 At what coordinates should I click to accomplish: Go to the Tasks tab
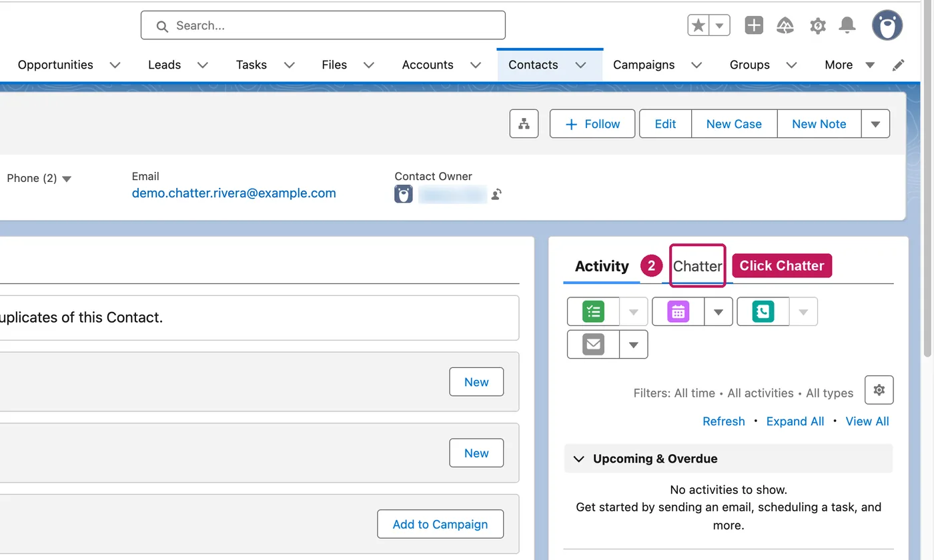coord(252,65)
